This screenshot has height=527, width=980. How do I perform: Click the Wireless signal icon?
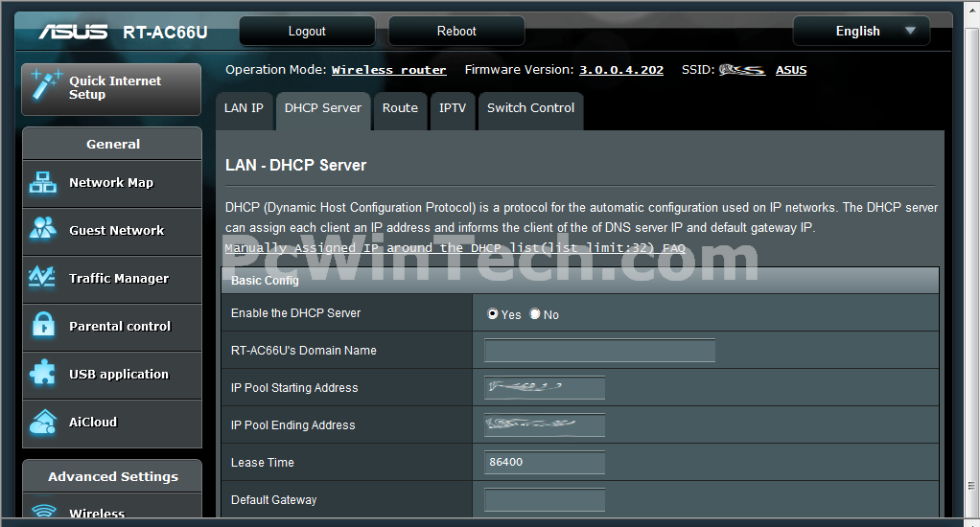click(x=44, y=511)
